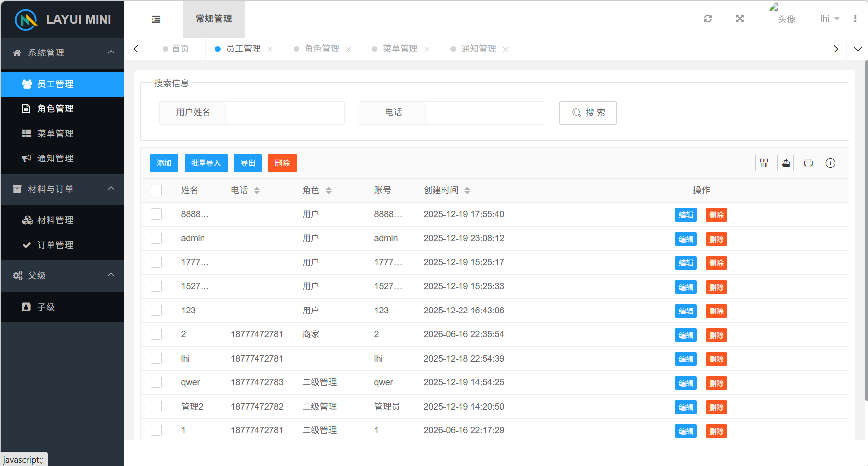This screenshot has height=466, width=868.
Task: Check the row created 2025-12-19 17:55:40
Action: point(156,214)
